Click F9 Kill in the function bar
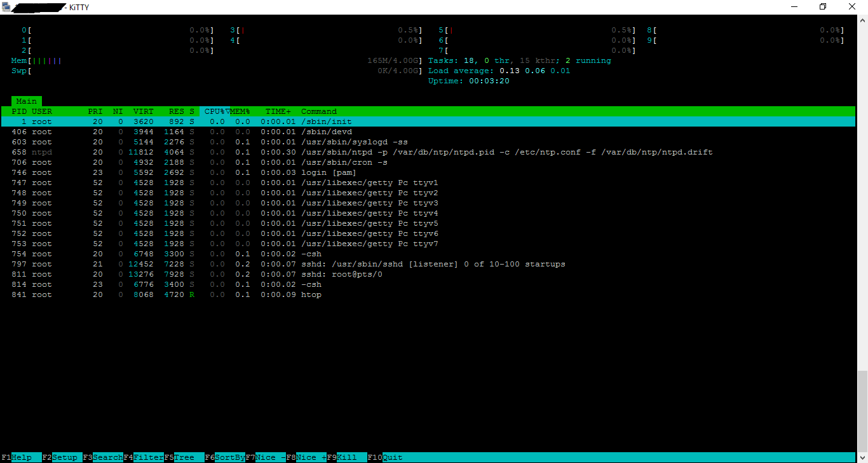The width and height of the screenshot is (868, 463). point(346,457)
